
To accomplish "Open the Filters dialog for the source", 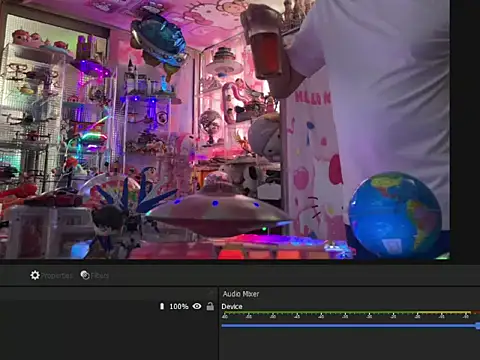I will 95,275.
